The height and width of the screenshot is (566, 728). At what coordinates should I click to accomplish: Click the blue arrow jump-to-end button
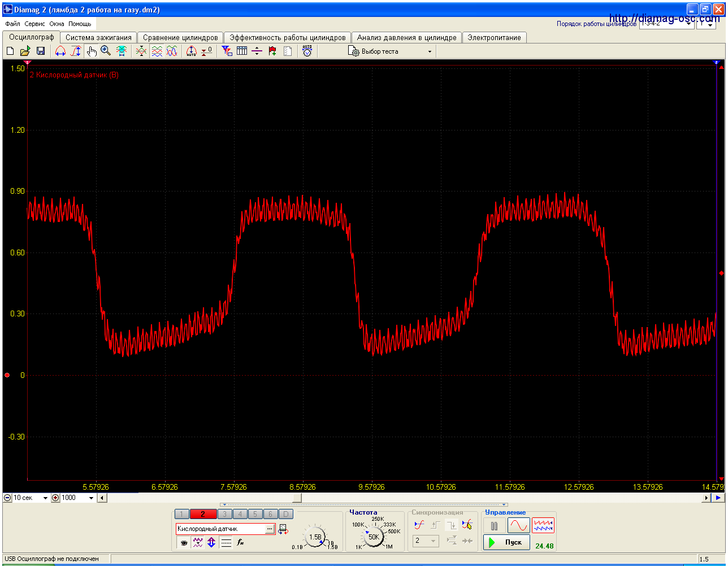718,498
